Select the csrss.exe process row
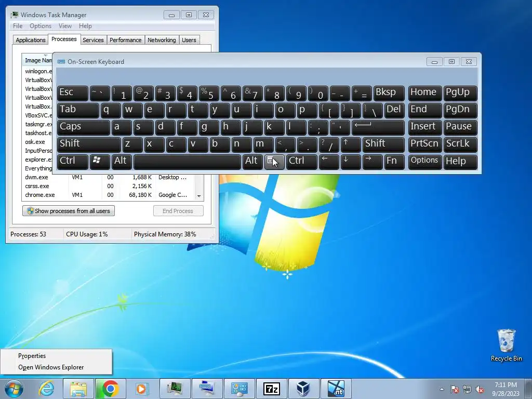Screen dimensions: 532x399 (x=109, y=186)
